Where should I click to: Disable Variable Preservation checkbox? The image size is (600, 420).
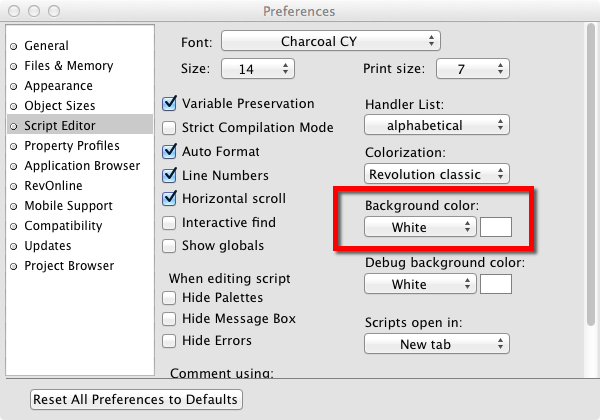[170, 104]
